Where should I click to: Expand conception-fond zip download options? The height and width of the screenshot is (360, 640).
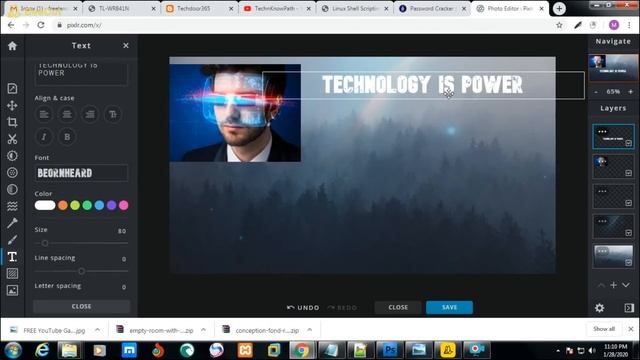[x=309, y=330]
